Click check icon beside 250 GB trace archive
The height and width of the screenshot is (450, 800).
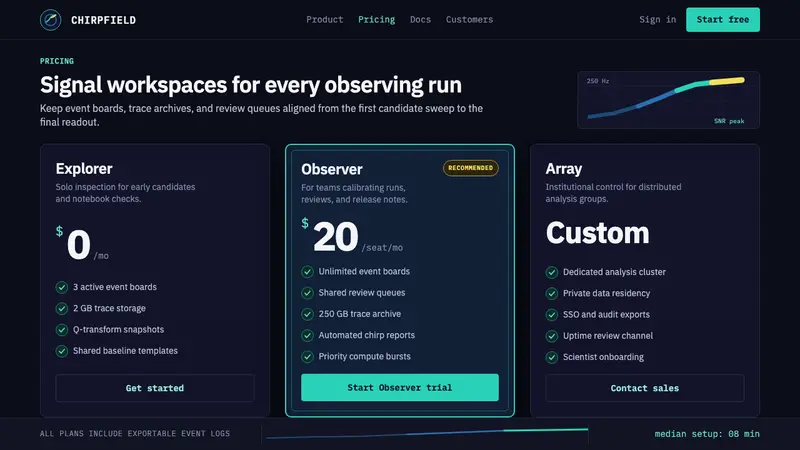pos(307,314)
